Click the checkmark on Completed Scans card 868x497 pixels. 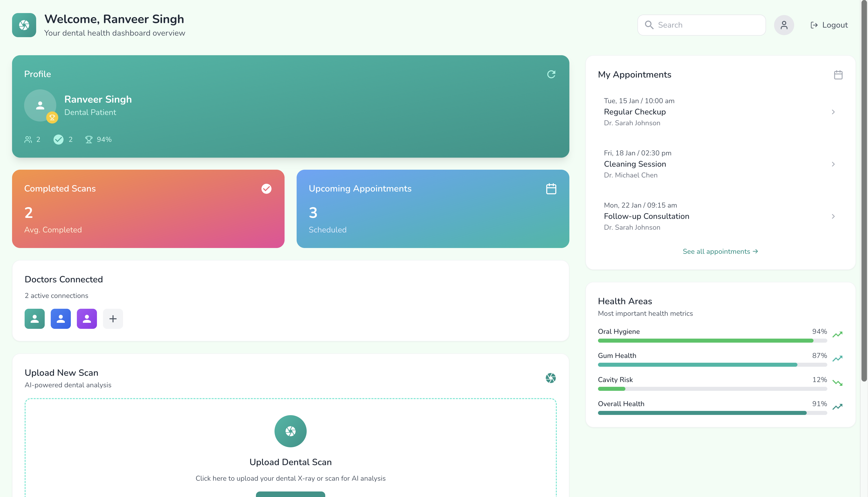[x=266, y=189]
